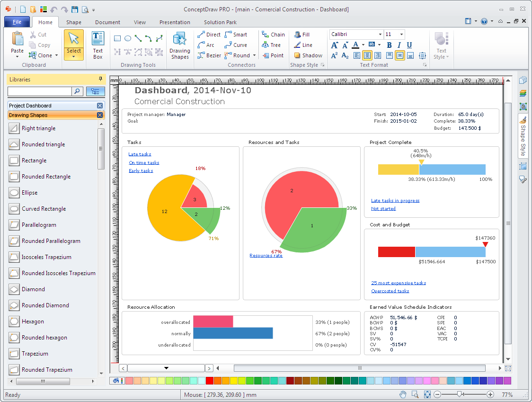The width and height of the screenshot is (532, 402).
Task: Open the Calibri font name dropdown
Action: coord(380,35)
